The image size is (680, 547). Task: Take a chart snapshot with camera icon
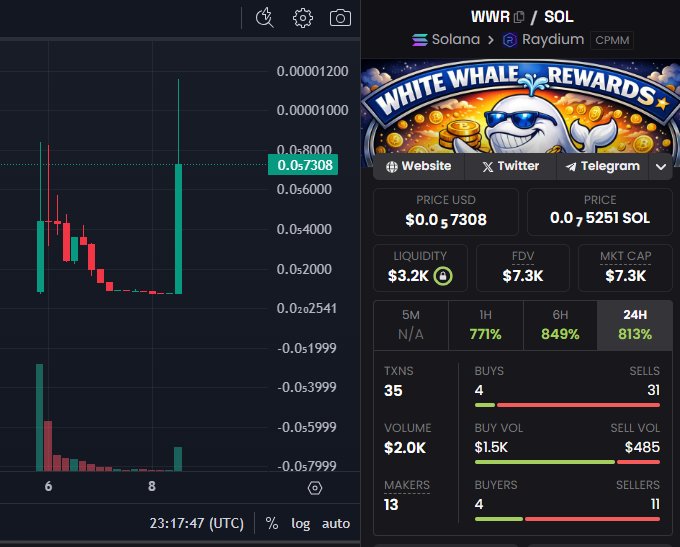tap(340, 18)
